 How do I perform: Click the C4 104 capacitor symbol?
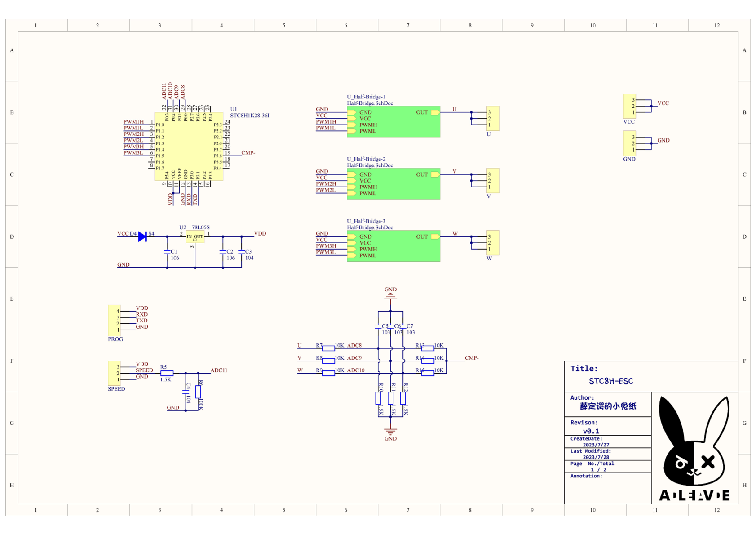186,392
